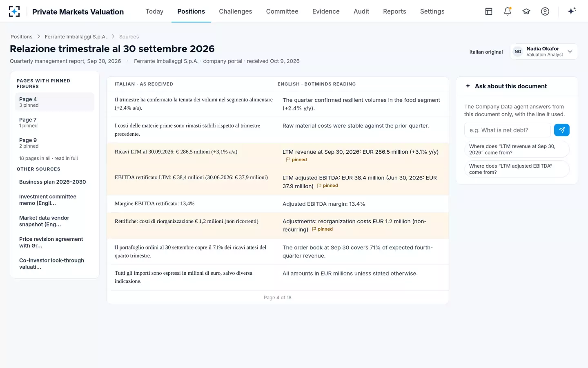Select the Positions tab
The image size is (588, 368).
191,11
